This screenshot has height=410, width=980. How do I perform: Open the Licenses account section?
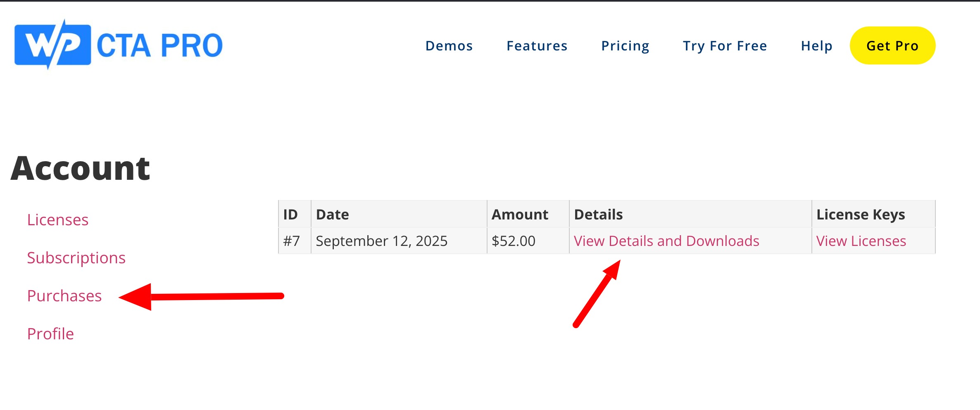point(58,220)
